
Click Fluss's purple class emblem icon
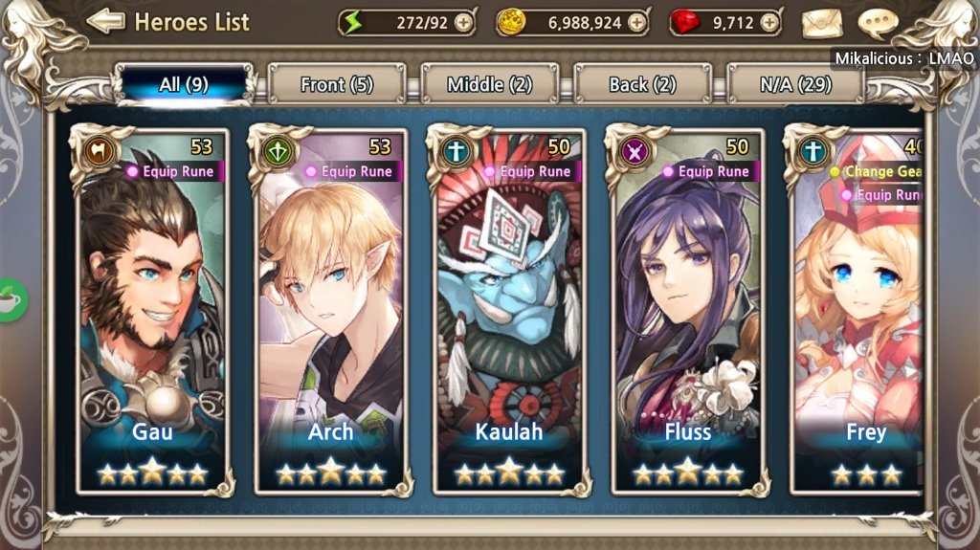[x=635, y=152]
